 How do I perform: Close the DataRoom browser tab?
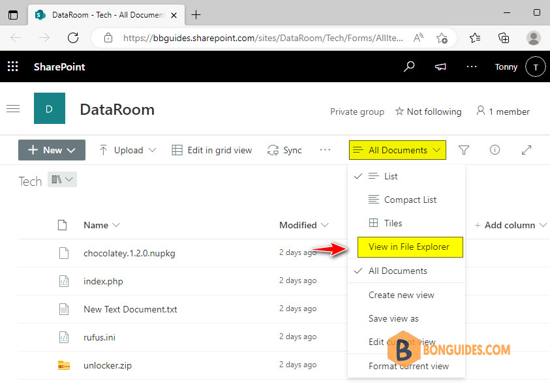(174, 15)
